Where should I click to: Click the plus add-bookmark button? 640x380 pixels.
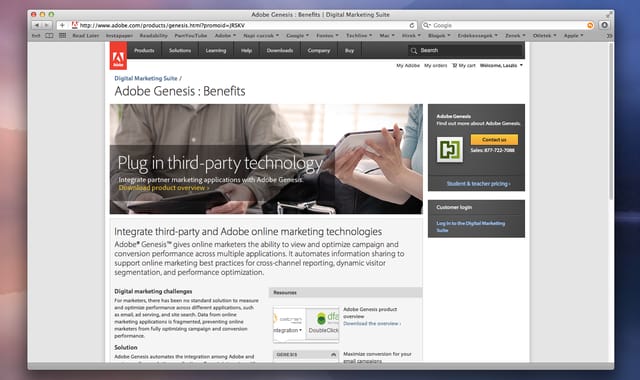click(x=62, y=25)
